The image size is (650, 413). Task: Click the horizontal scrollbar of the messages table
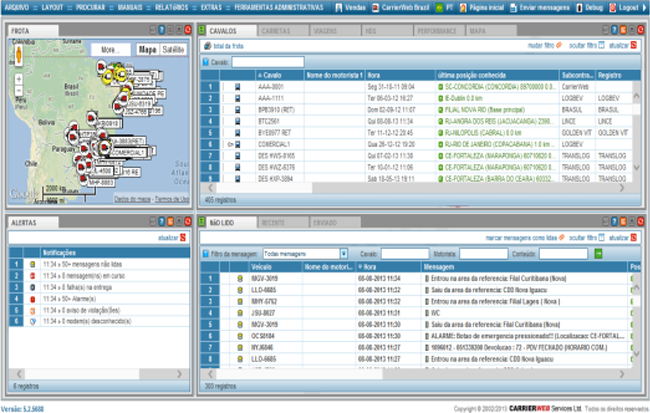coord(416,374)
